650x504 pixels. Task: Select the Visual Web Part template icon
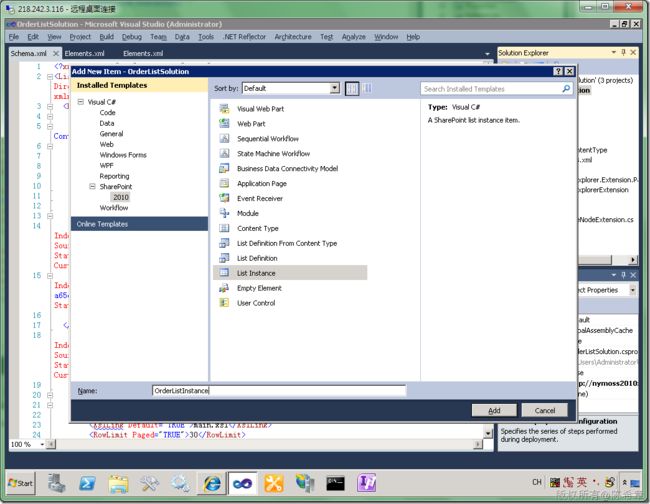point(224,109)
